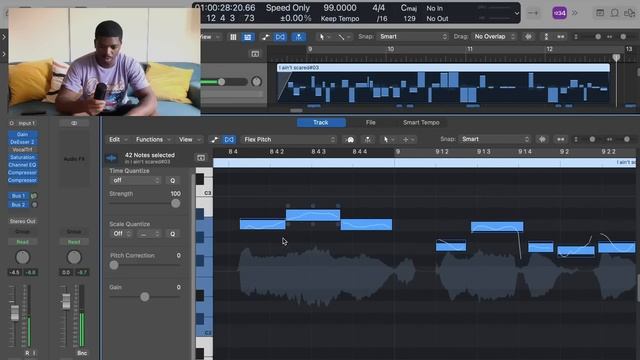Viewport: 640px width, 360px height.
Task: Click catch playhead icon in editor toolbar
Action: (368, 140)
